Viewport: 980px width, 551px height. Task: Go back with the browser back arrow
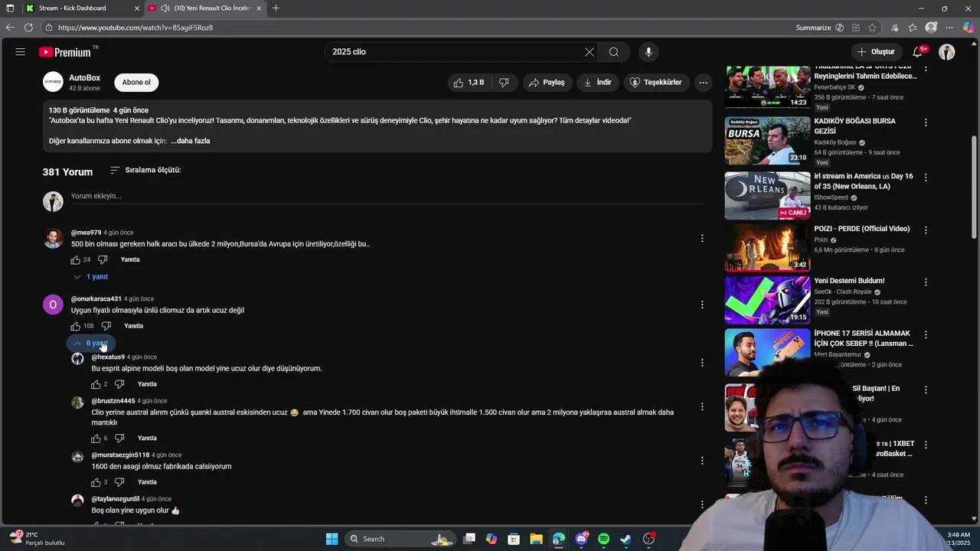tap(10, 28)
